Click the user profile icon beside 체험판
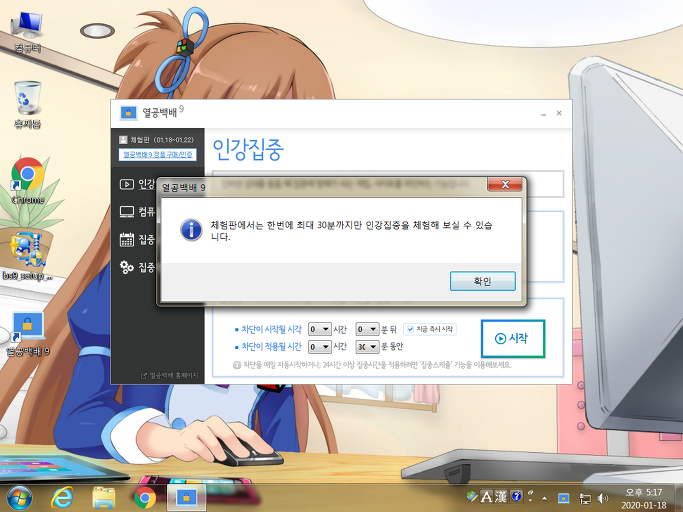Viewport: 683px width, 512px height. 123,140
